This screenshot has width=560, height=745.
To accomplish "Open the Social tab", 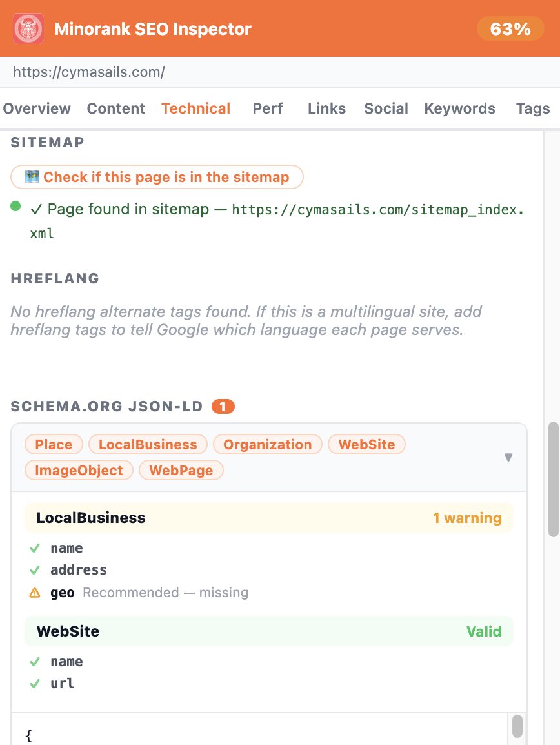I will click(x=386, y=108).
